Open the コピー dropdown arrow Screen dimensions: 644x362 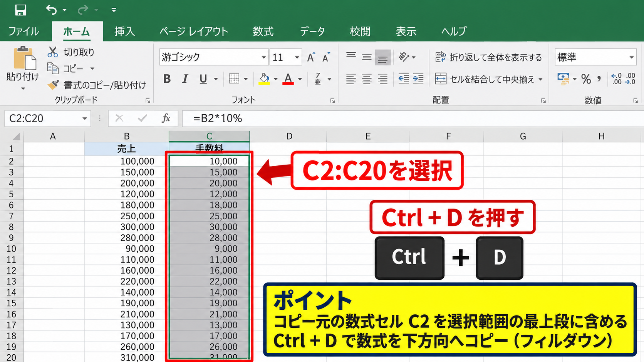(92, 68)
